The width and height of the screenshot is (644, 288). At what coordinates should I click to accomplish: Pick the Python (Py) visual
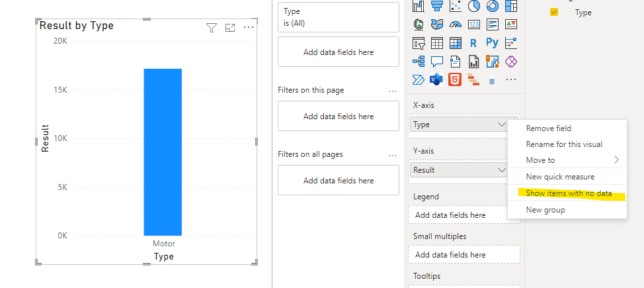coord(492,43)
